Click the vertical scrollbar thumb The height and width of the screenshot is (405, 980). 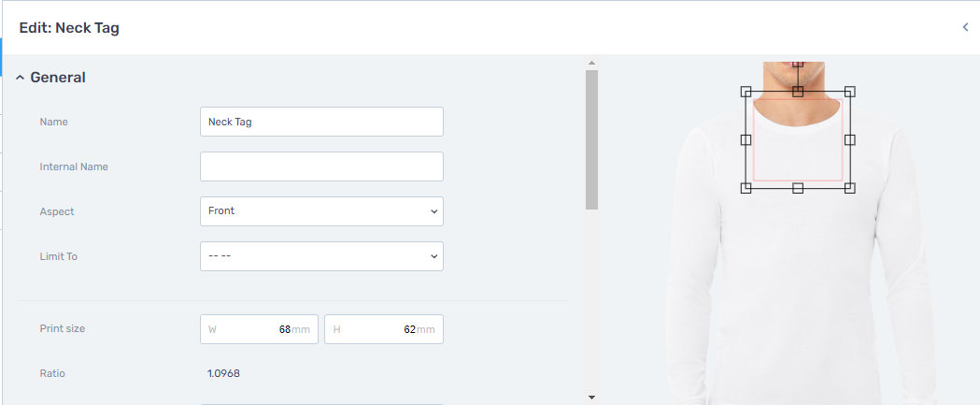[592, 139]
